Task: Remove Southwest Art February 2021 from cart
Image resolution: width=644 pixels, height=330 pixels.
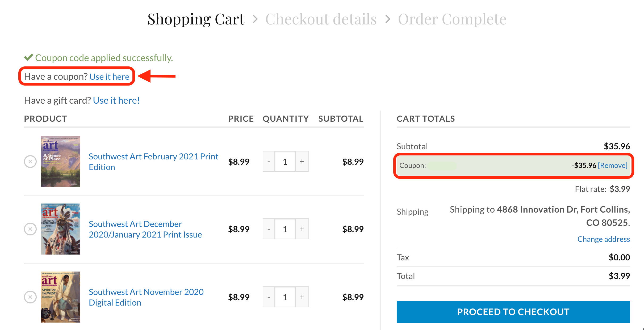Action: (30, 162)
